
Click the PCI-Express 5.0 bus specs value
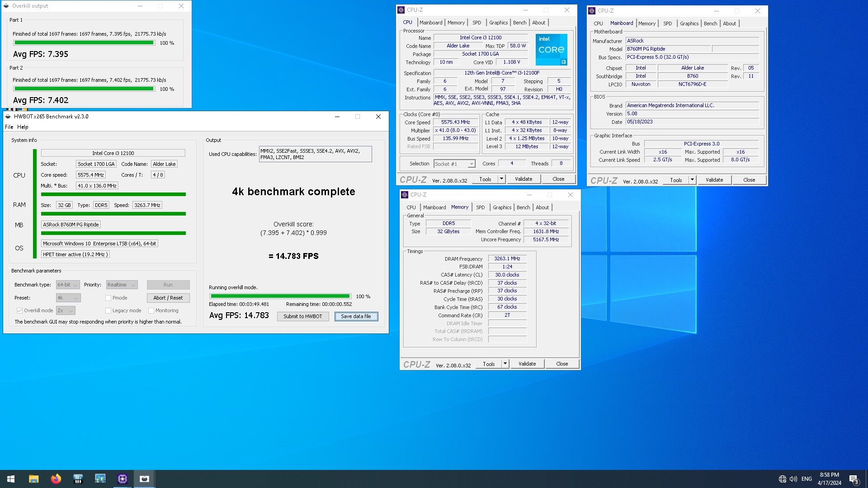click(692, 57)
